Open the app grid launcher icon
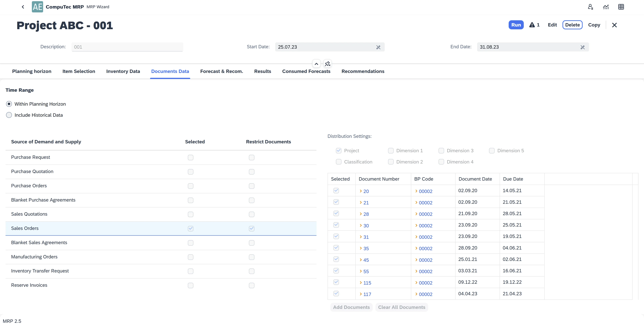 pyautogui.click(x=621, y=7)
